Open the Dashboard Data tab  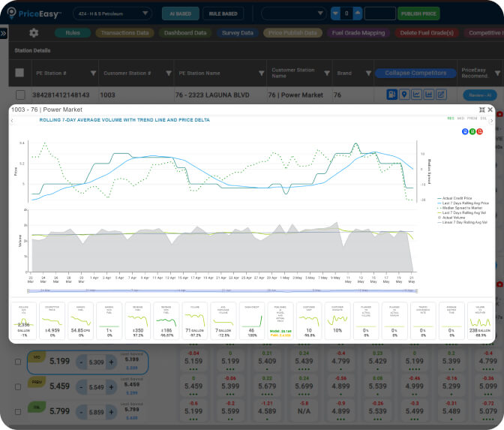(185, 33)
